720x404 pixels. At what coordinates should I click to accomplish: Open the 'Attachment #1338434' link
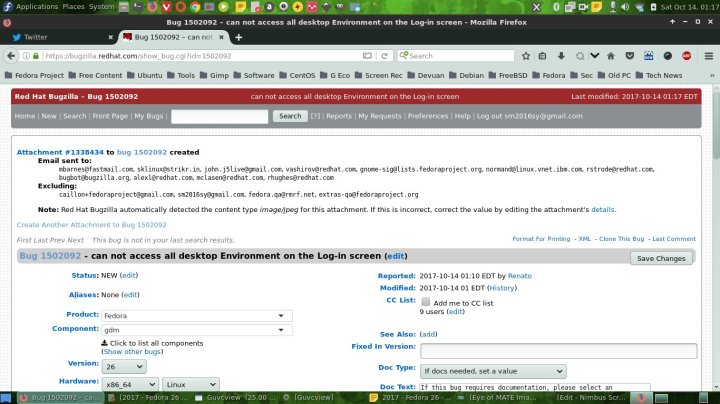coord(59,152)
